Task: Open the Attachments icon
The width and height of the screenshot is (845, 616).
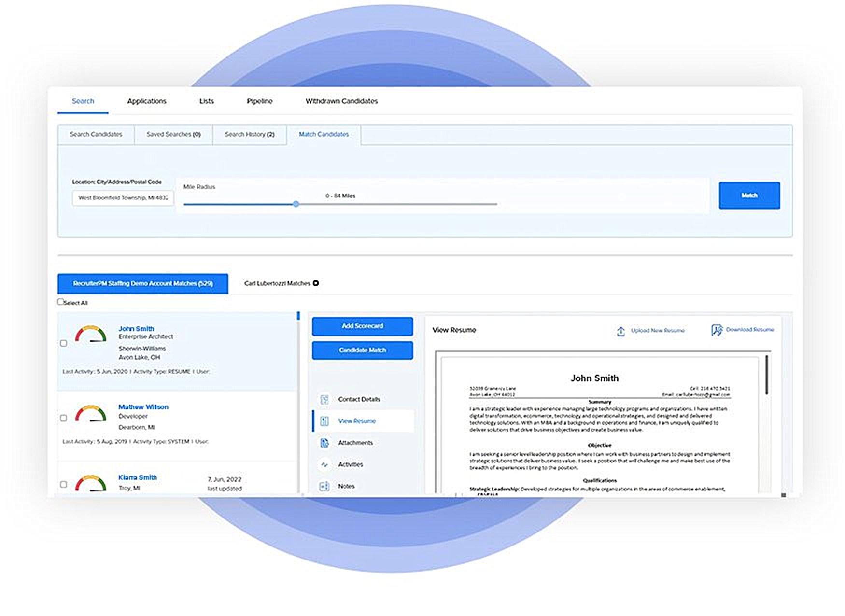Action: click(324, 443)
